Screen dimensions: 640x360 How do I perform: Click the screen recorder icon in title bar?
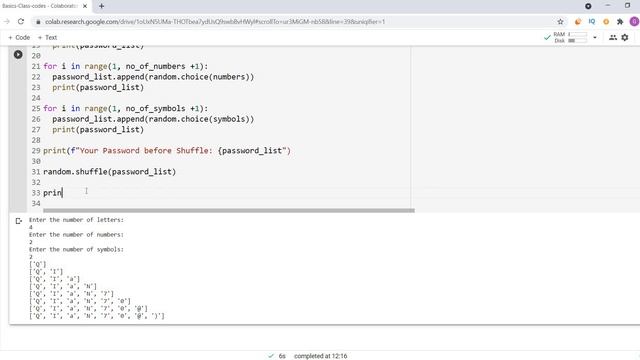pos(588,6)
